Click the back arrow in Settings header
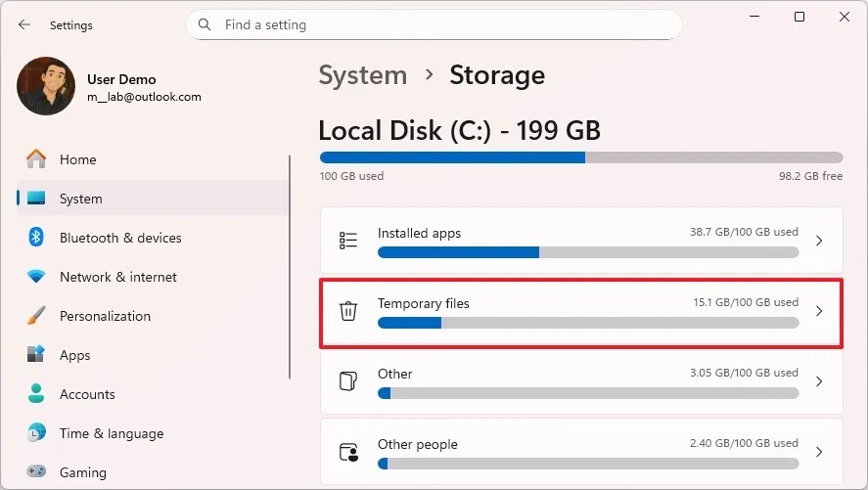 pyautogui.click(x=23, y=24)
